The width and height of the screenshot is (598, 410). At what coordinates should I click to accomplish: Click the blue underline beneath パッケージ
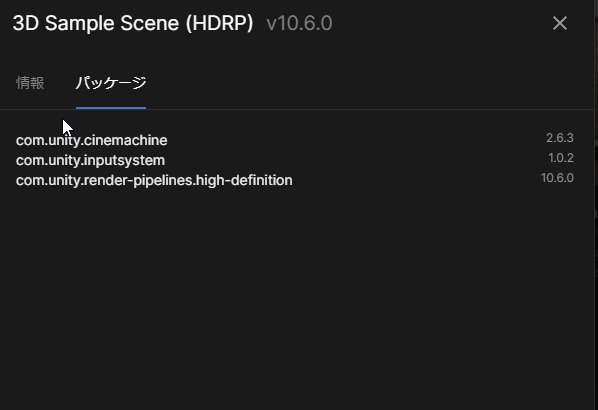pyautogui.click(x=111, y=108)
